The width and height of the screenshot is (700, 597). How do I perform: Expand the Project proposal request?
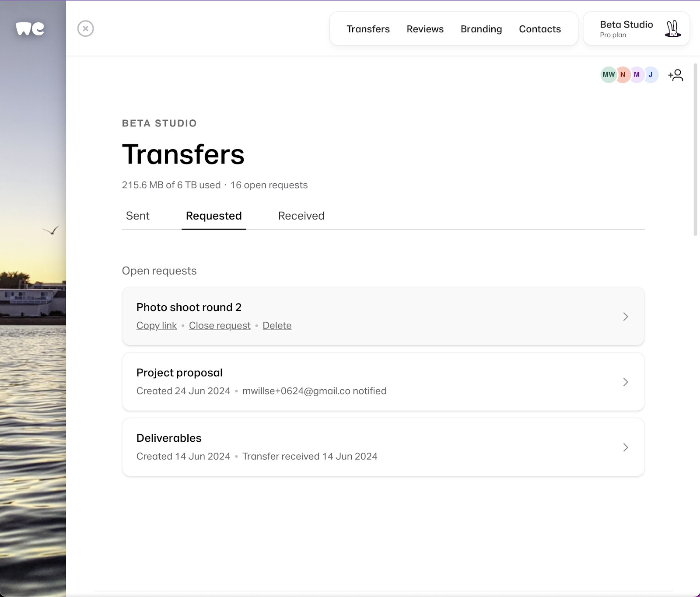[626, 382]
